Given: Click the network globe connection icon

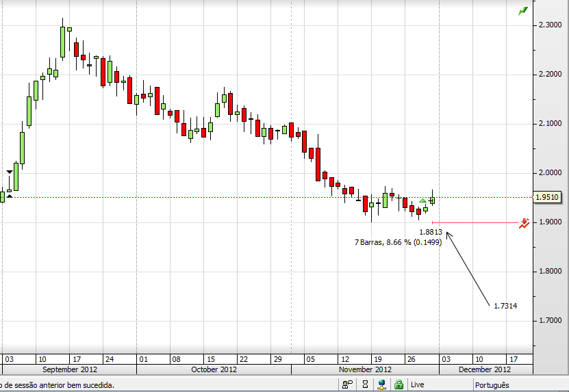Looking at the screenshot, I should (381, 384).
